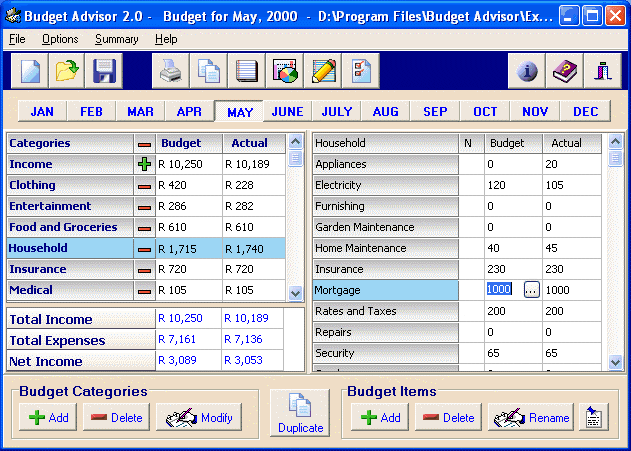Viewport: 631px width, 451px height.
Task: Switch to the AUG month tab
Action: click(386, 111)
